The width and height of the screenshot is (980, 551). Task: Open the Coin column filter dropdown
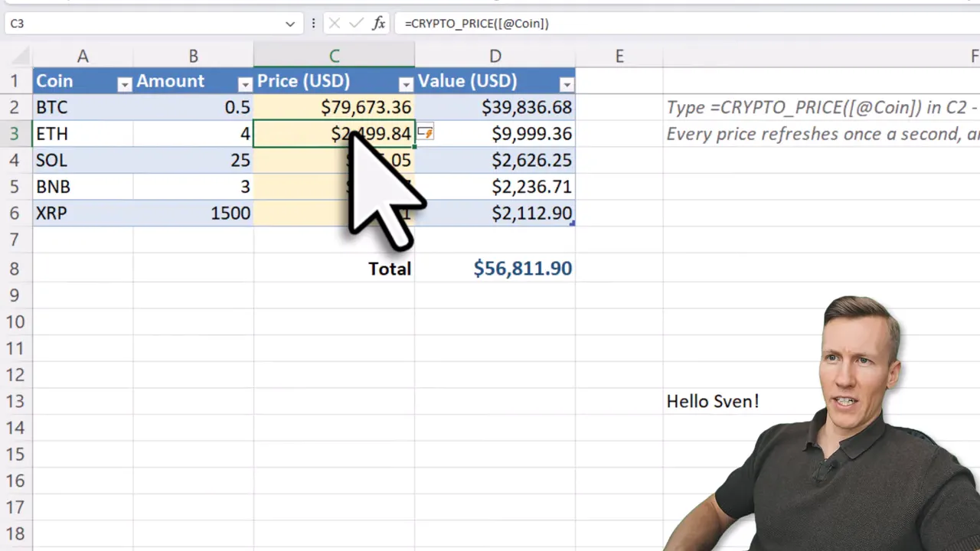click(x=124, y=85)
